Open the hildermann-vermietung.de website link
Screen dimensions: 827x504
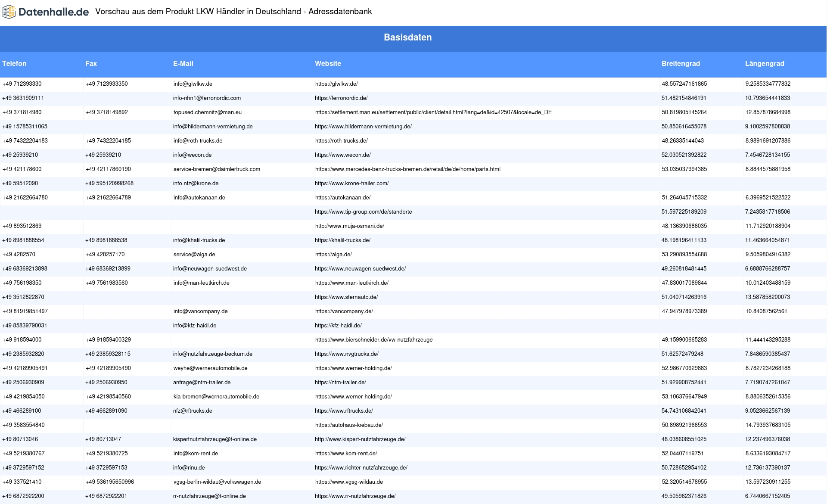pos(363,127)
